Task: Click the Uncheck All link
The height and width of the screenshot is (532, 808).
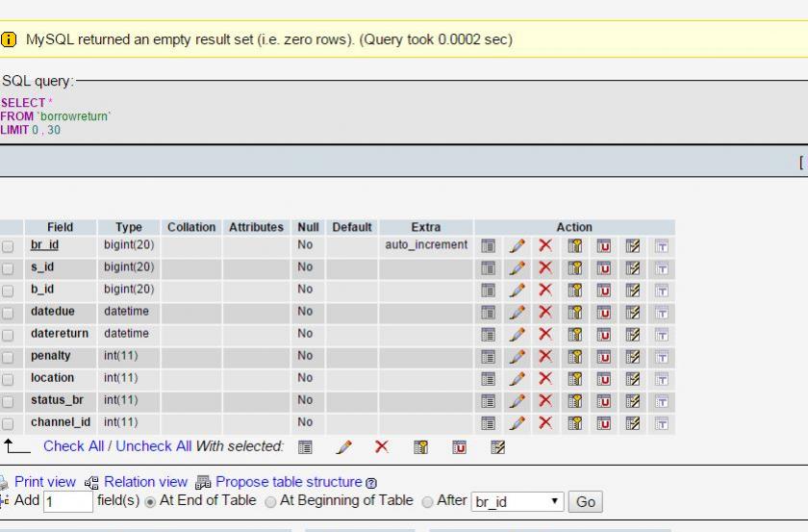Action: point(153,446)
